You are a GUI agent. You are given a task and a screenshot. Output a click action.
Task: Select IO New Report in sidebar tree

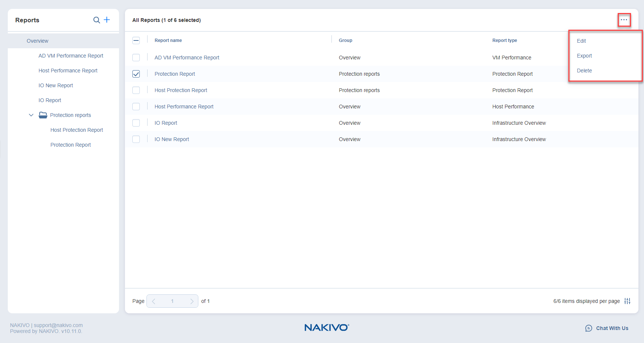(56, 85)
